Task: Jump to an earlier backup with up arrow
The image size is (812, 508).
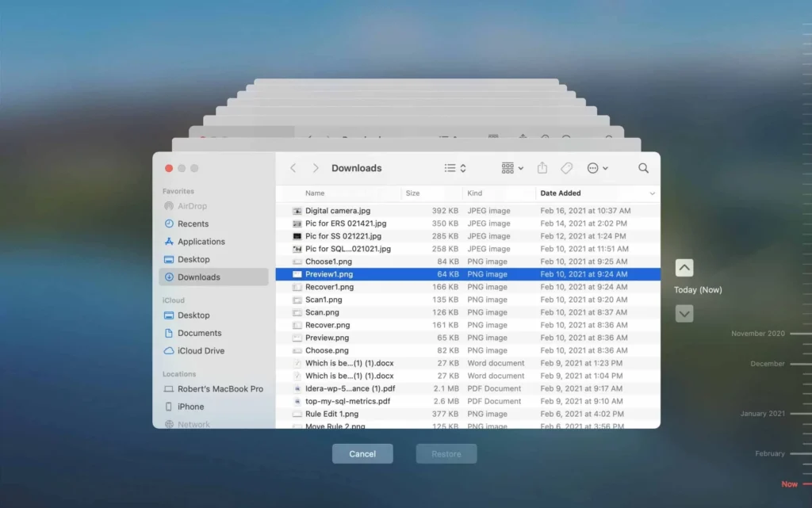Action: (x=684, y=267)
